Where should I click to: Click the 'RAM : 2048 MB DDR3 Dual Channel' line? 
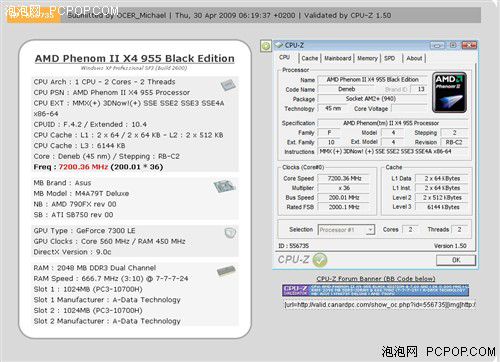click(x=95, y=268)
